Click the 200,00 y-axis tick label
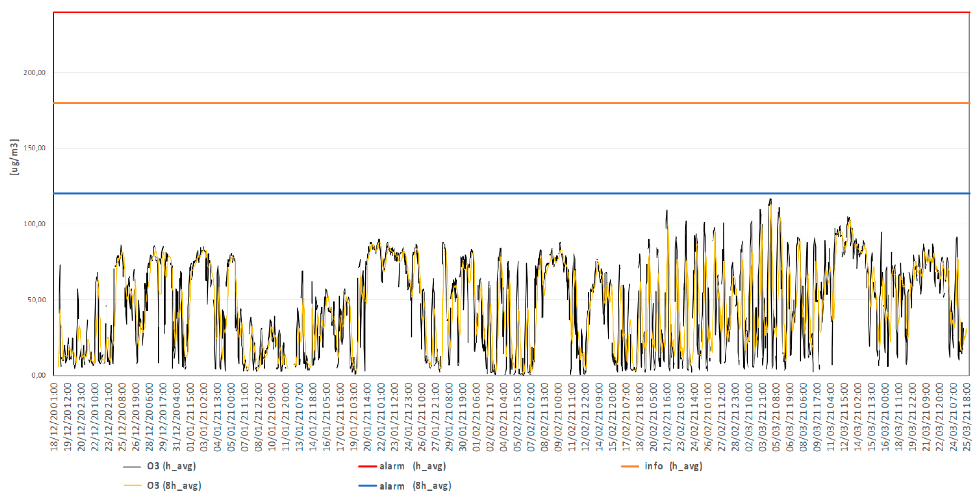Image resolution: width=980 pixels, height=501 pixels. tap(34, 73)
